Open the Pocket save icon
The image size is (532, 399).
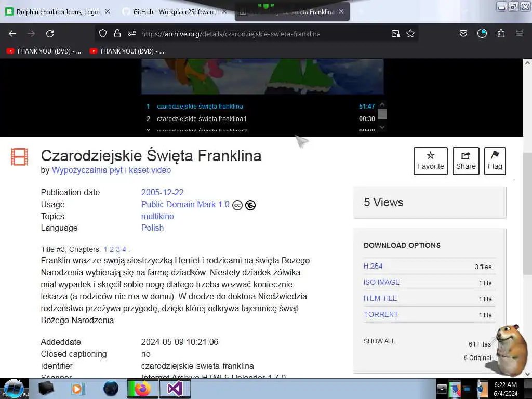click(x=463, y=33)
